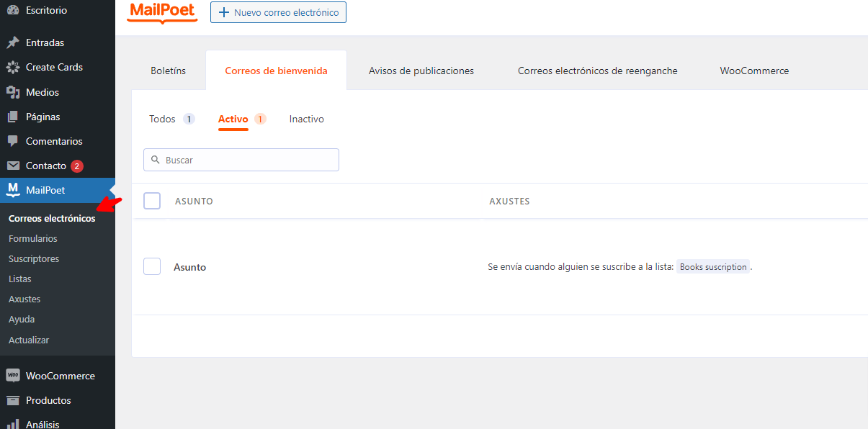Click the Productos archive icon
The height and width of the screenshot is (429, 868).
13,400
